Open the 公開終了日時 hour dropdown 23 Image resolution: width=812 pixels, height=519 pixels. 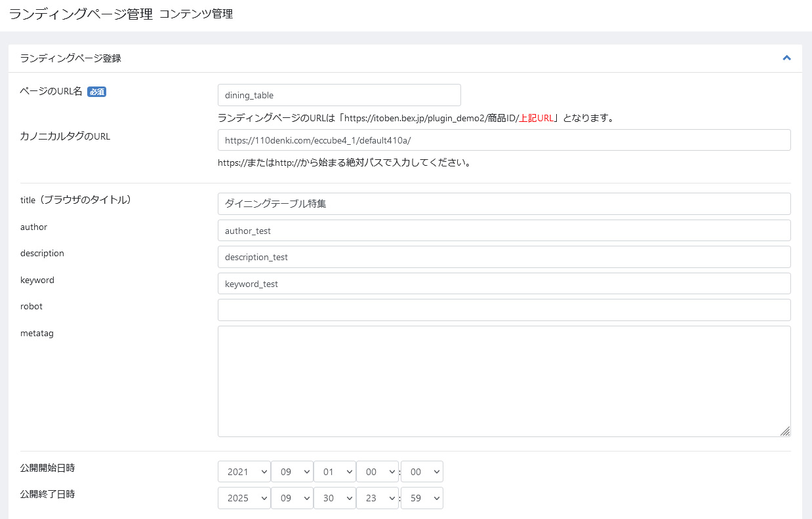(377, 498)
